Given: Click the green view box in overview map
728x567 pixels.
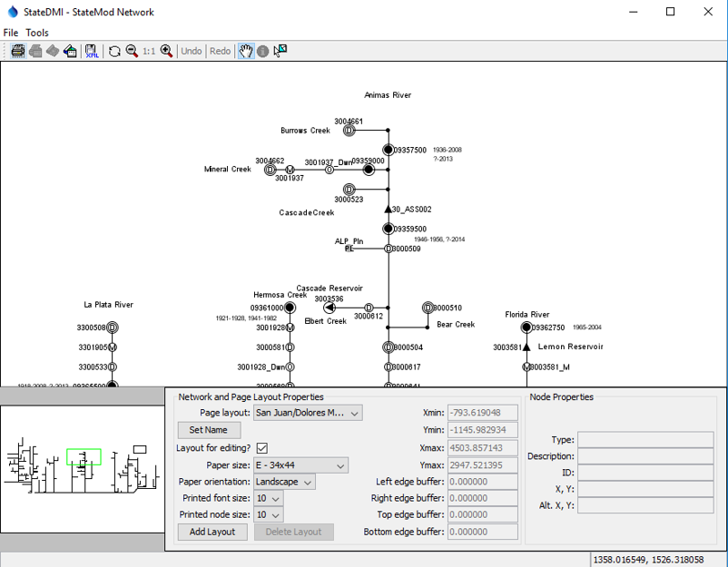Looking at the screenshot, I should (84, 457).
